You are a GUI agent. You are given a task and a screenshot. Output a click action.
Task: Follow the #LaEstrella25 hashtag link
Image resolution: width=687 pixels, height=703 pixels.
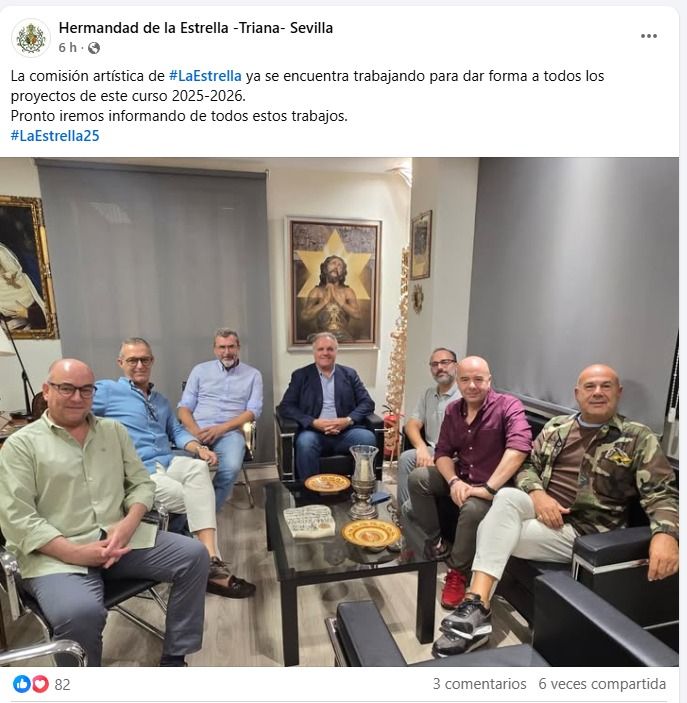tap(55, 136)
